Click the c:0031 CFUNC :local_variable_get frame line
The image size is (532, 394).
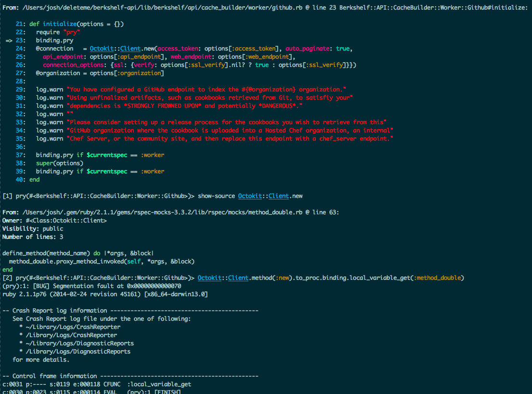97,384
